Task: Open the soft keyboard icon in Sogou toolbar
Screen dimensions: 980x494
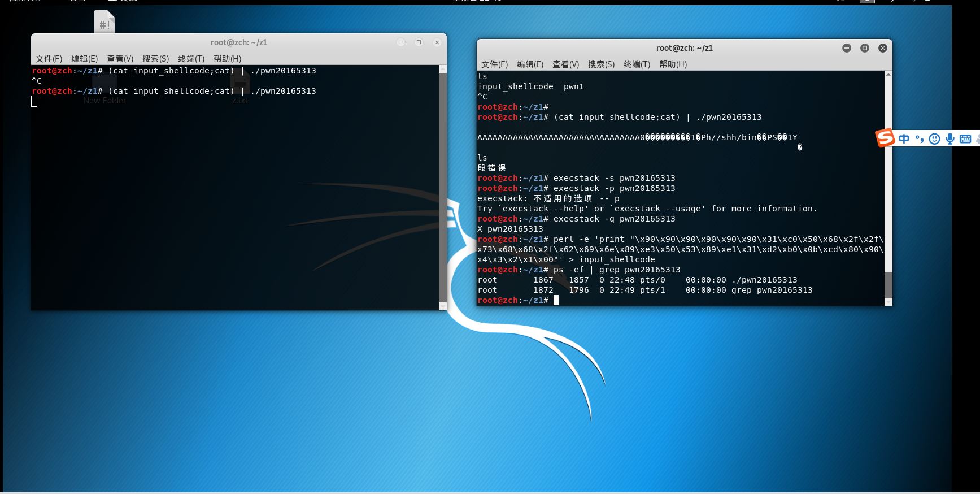Action: coord(965,139)
